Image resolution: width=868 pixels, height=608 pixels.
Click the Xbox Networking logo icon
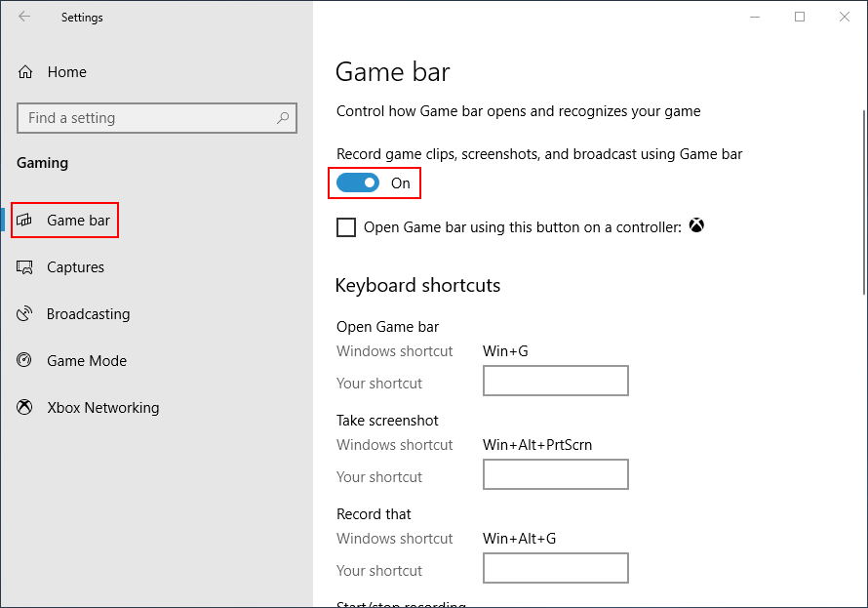click(24, 408)
